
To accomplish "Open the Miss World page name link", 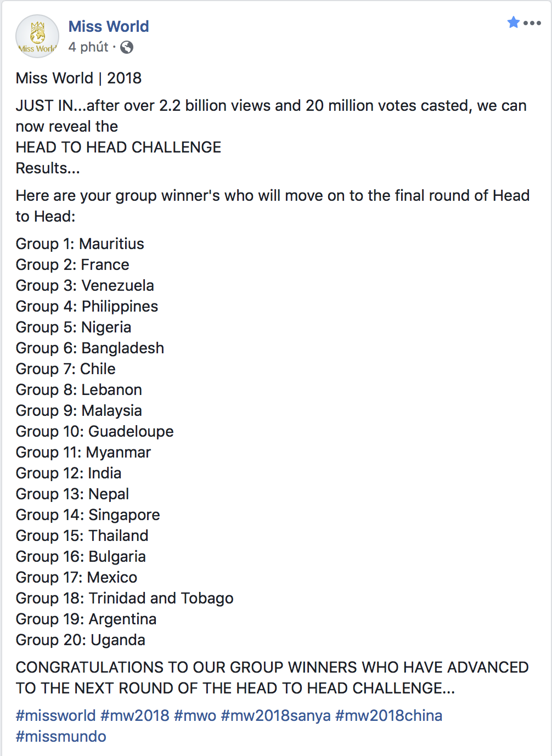I will (x=109, y=26).
